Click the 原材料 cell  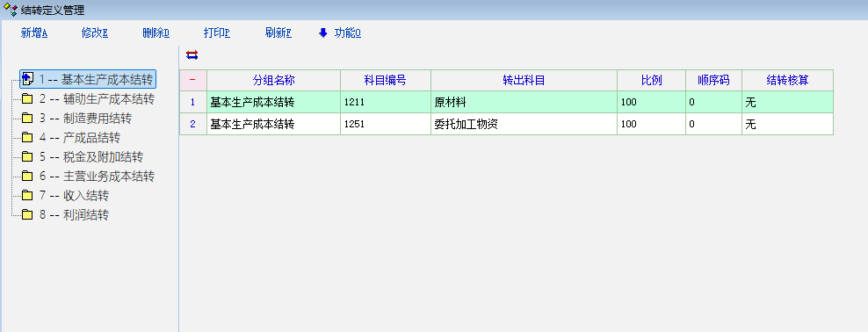524,103
